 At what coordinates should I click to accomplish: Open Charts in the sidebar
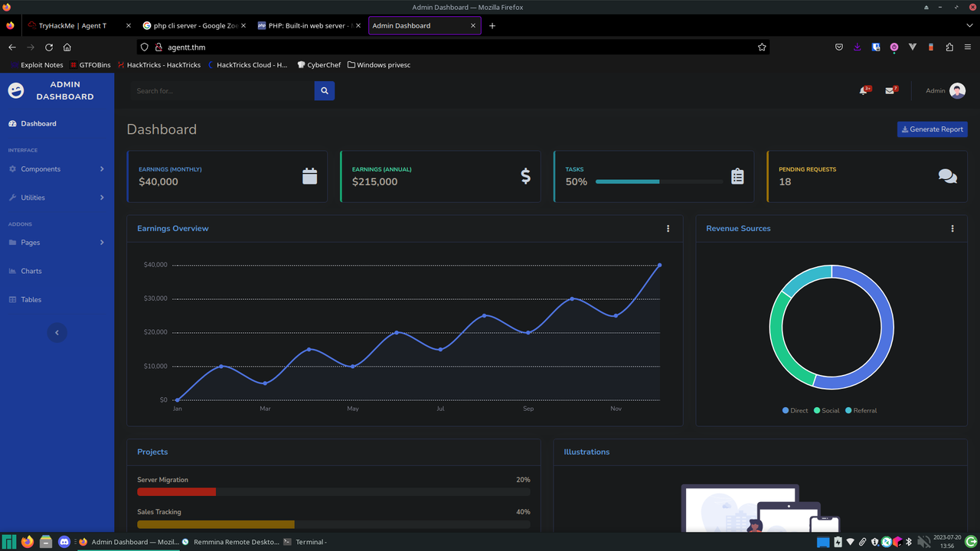(x=31, y=271)
